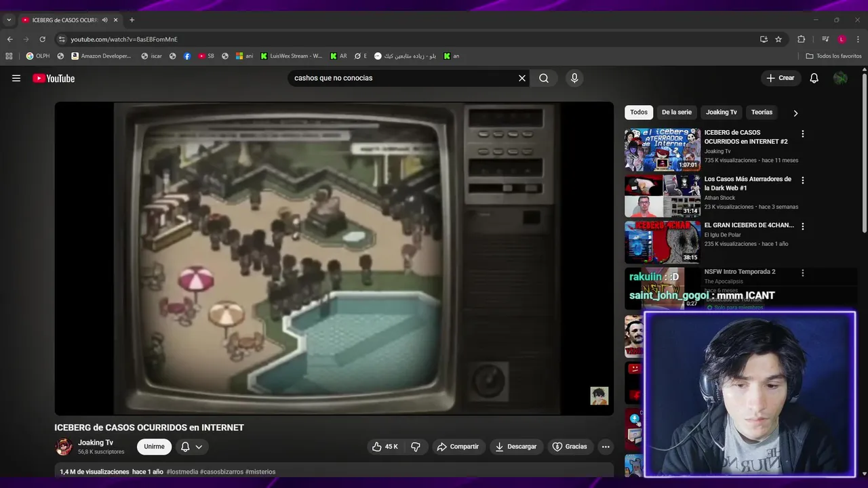The image size is (868, 488).
Task: Select the Todos filter chip
Action: [639, 113]
